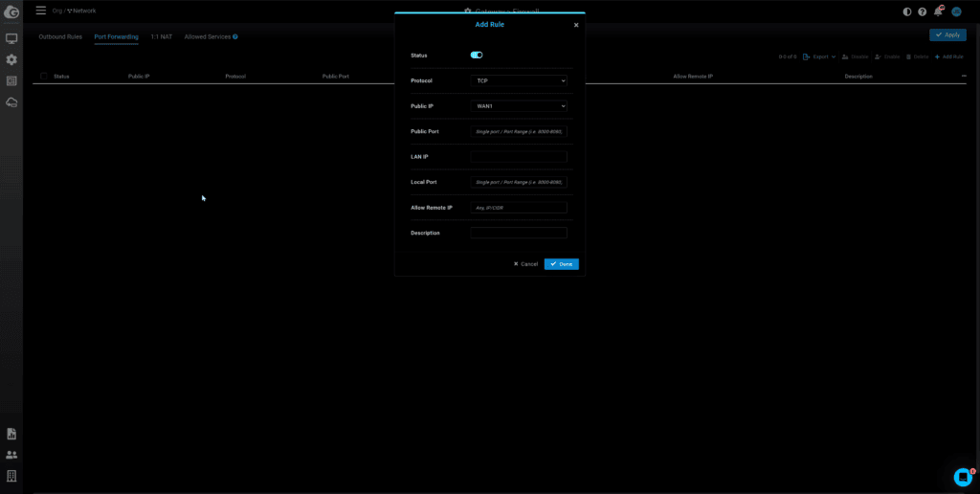This screenshot has height=494, width=980.
Task: Click the users icon in bottom sidebar
Action: pyautogui.click(x=11, y=455)
